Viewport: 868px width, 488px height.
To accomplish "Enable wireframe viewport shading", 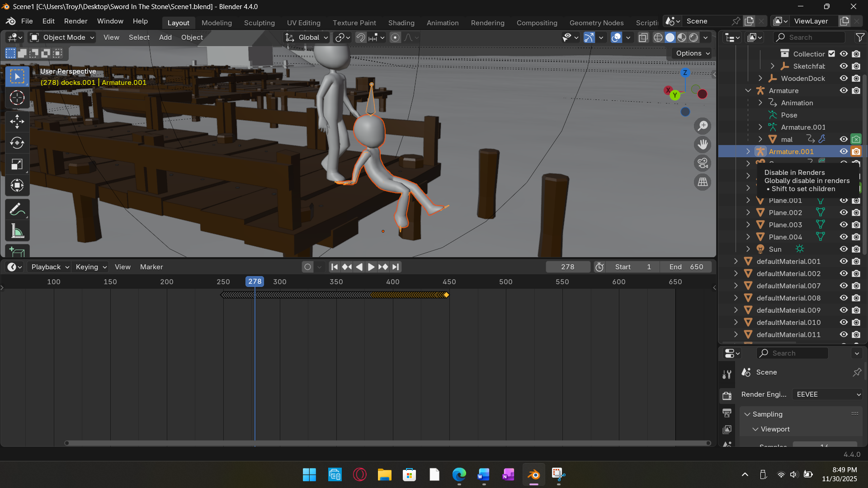I will tap(658, 38).
